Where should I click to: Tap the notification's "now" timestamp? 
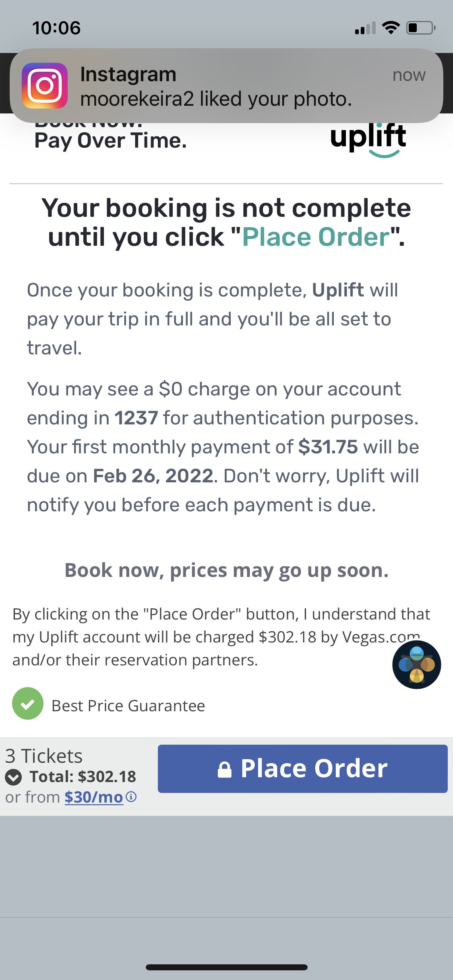(x=409, y=75)
